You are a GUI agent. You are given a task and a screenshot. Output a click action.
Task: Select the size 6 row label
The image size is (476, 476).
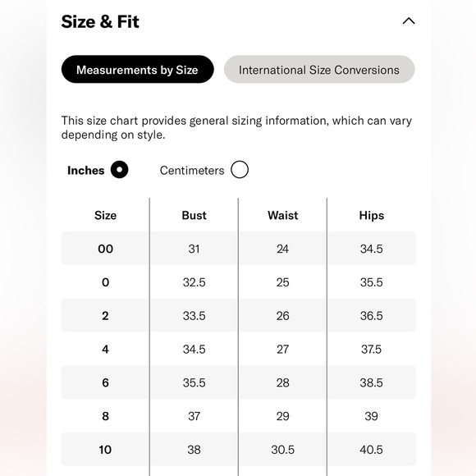pyautogui.click(x=105, y=382)
